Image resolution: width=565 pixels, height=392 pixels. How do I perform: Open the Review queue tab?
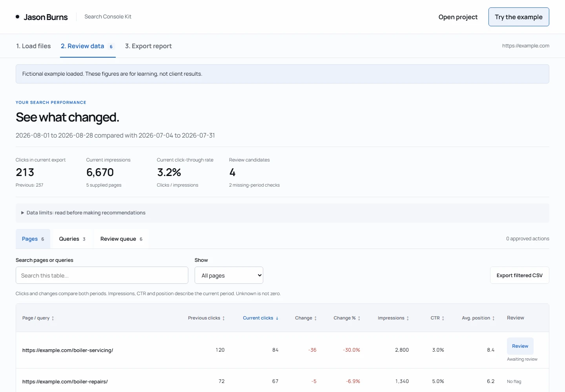pyautogui.click(x=121, y=239)
